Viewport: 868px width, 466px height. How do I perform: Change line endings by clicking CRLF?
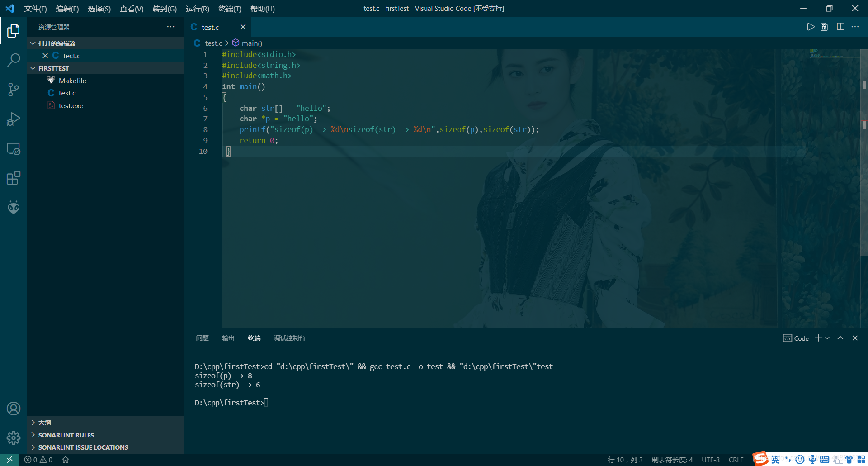point(736,460)
